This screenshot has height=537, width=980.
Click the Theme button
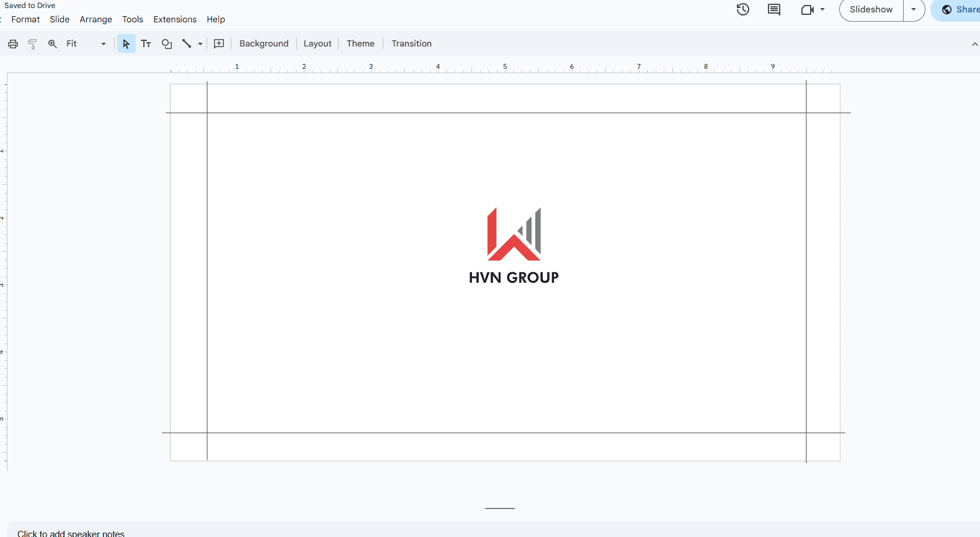(360, 44)
